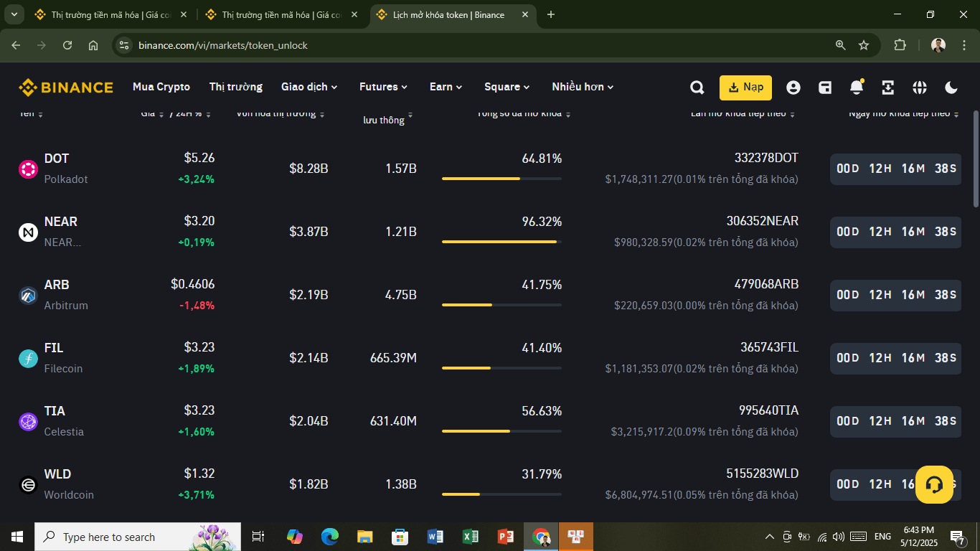Click the NEAR coin icon
Screen dimensions: 980x551
[x=28, y=232]
